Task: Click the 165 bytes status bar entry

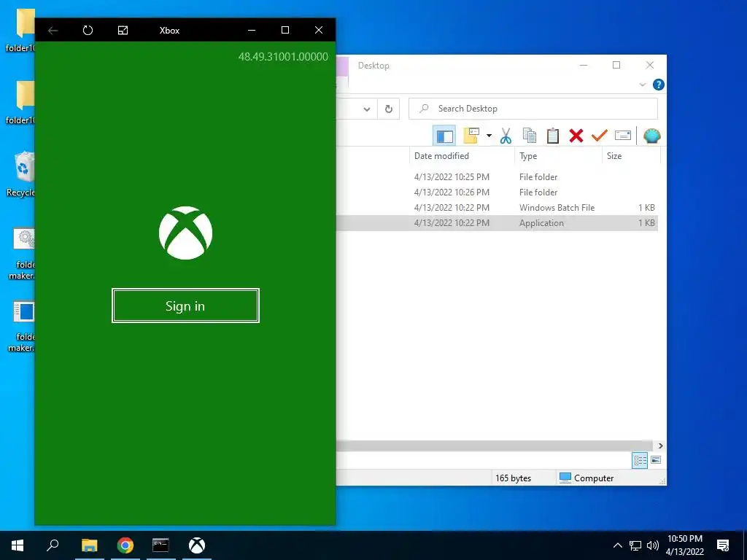Action: click(513, 478)
